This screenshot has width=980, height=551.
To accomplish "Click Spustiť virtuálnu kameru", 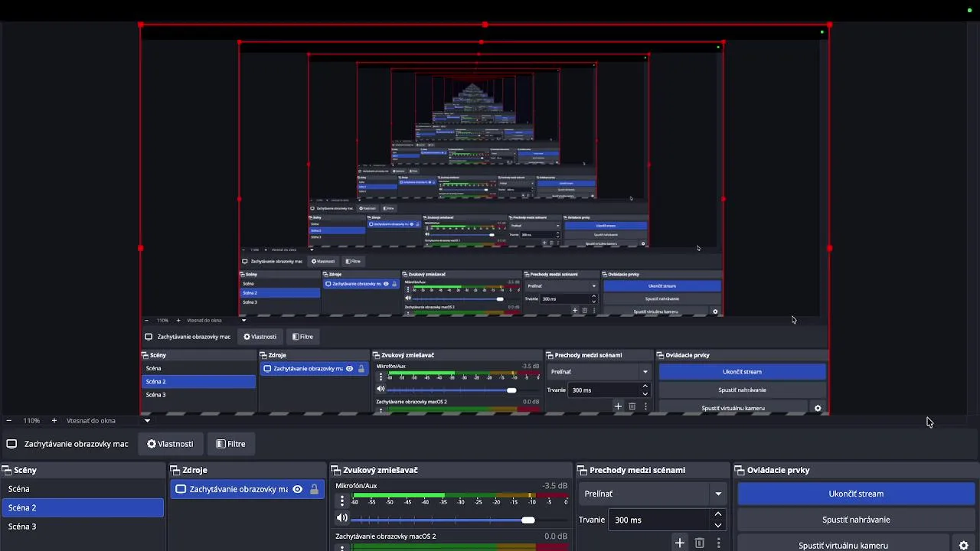I will [x=843, y=545].
